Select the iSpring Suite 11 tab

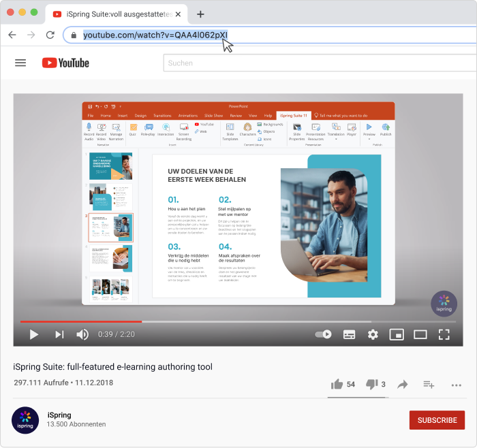pos(294,116)
